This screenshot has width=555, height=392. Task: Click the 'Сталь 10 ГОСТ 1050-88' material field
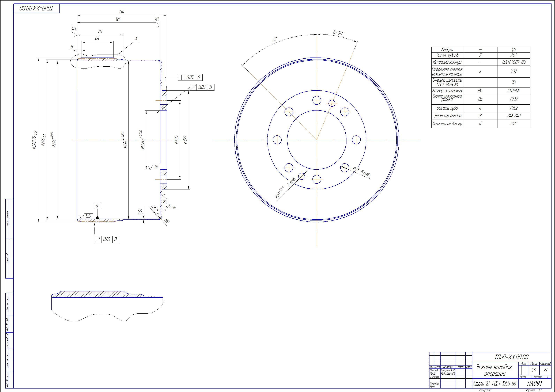(495, 384)
